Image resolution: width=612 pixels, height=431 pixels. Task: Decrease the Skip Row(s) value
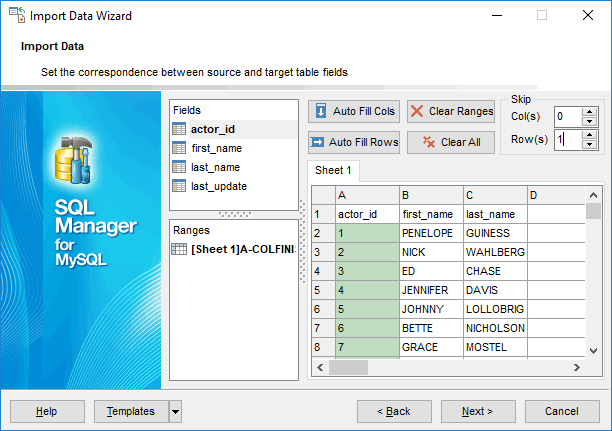589,144
